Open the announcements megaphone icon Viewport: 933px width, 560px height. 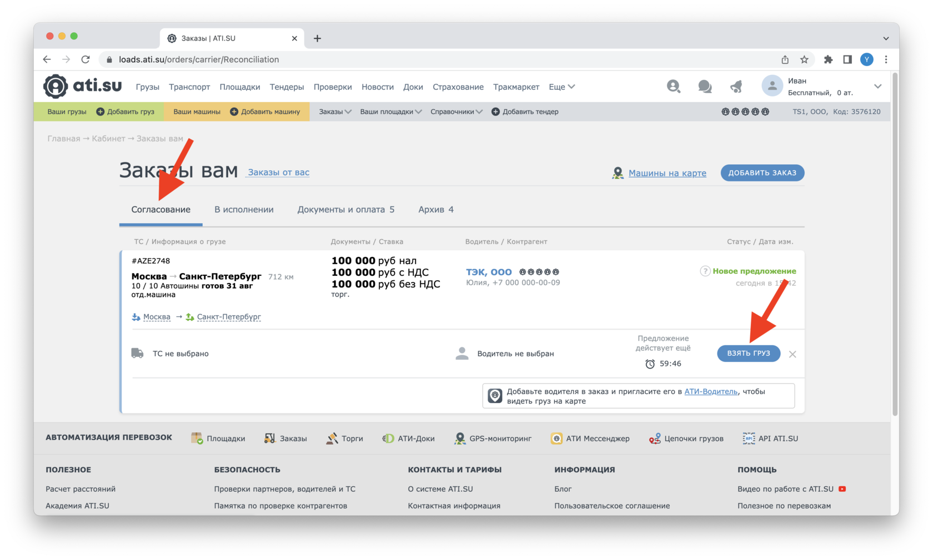[736, 86]
